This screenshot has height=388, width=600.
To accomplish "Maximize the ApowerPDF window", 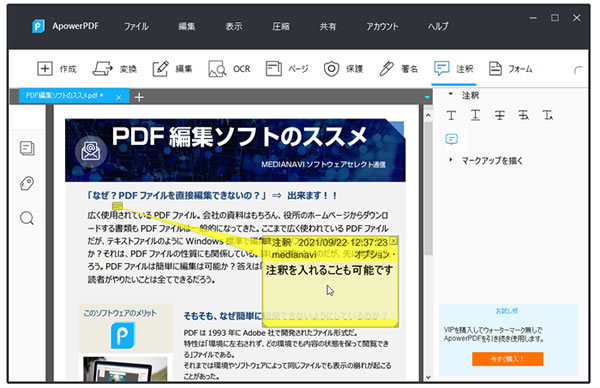I will point(555,18).
